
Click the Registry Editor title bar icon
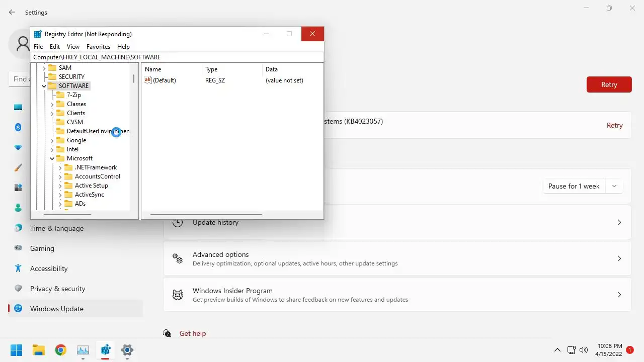(38, 34)
